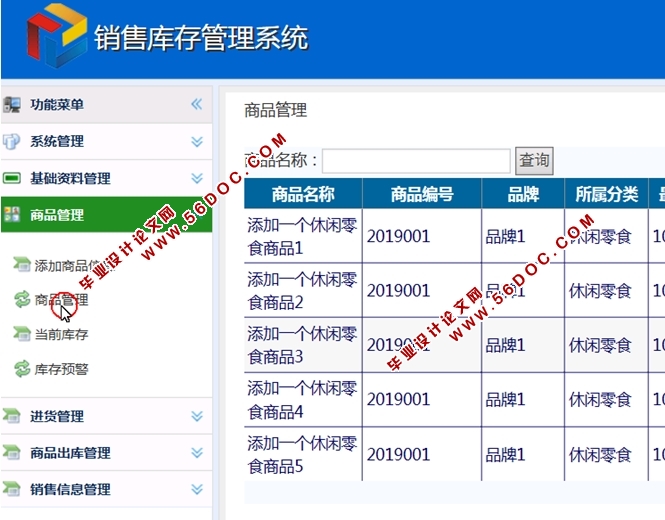Select the cell 添加一个休闲零食商品5
Viewport: 665px width, 520px height.
click(302, 455)
